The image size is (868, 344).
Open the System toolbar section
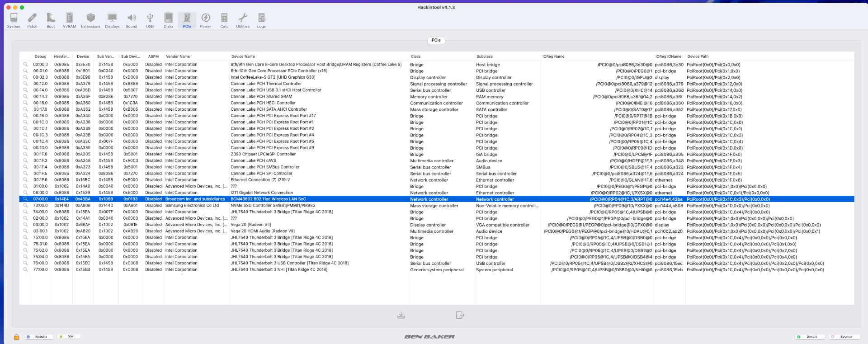click(14, 21)
